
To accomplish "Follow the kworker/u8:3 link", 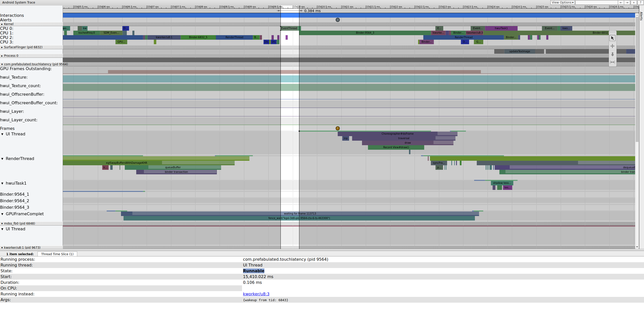I will click(256, 294).
